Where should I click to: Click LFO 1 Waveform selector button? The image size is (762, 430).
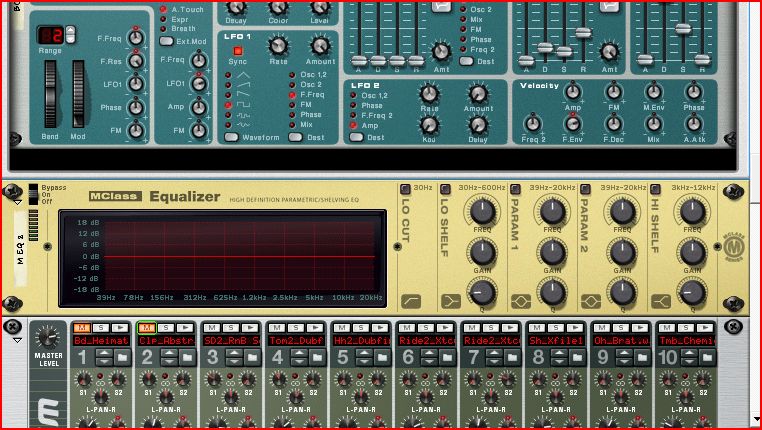(231, 137)
